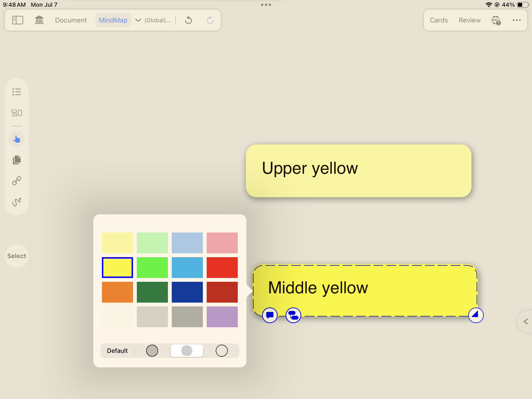The width and height of the screenshot is (532, 399).
Task: Open the outline list view icon
Action: [17, 92]
